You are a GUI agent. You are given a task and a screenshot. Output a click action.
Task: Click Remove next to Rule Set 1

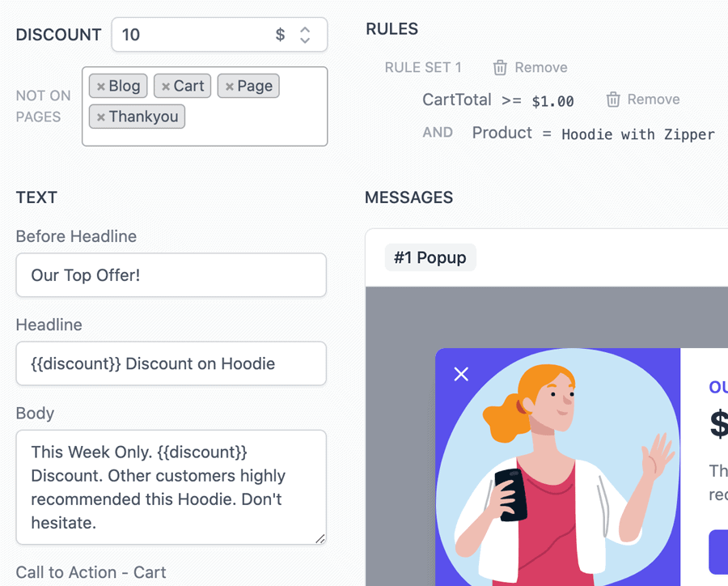point(542,67)
